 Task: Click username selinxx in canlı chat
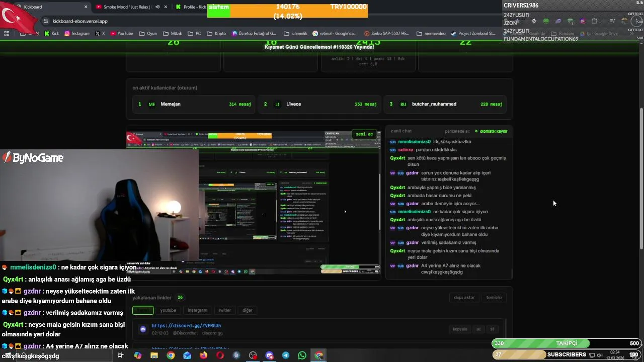click(x=406, y=150)
